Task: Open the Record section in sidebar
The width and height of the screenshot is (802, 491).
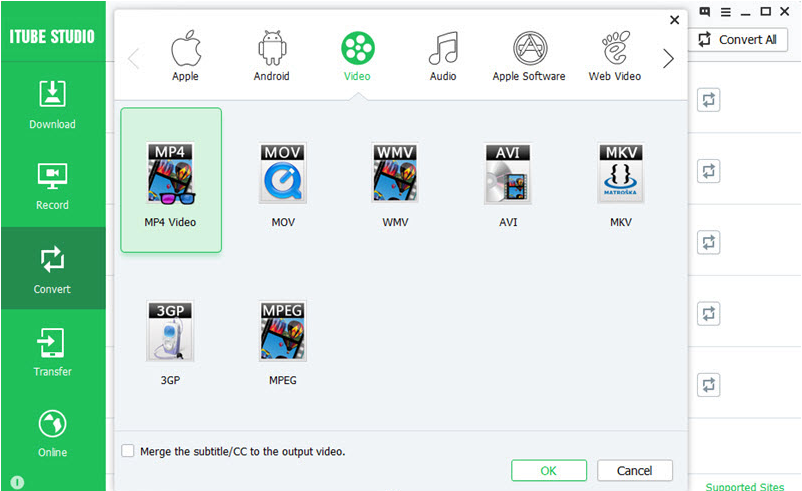Action: click(x=52, y=186)
